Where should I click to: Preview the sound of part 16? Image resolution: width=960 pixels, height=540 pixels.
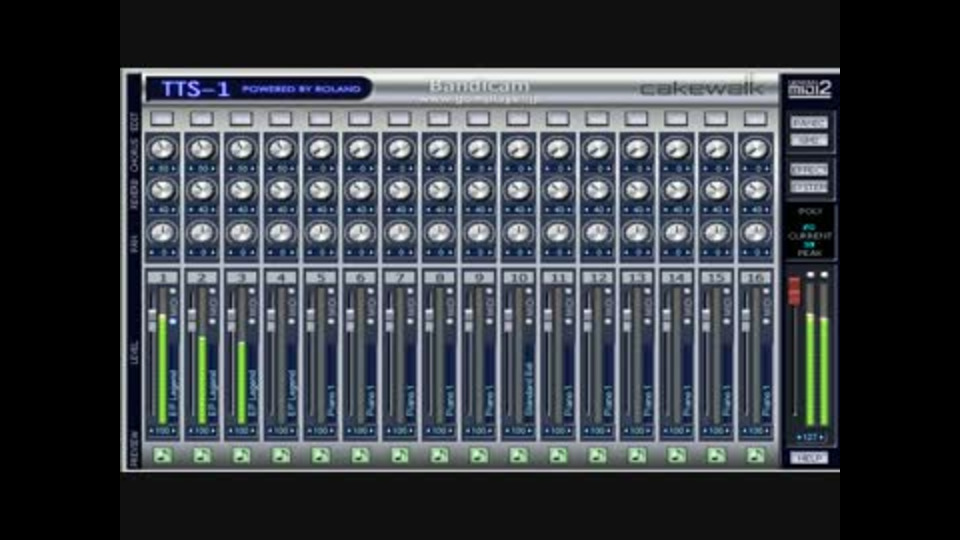[755, 455]
